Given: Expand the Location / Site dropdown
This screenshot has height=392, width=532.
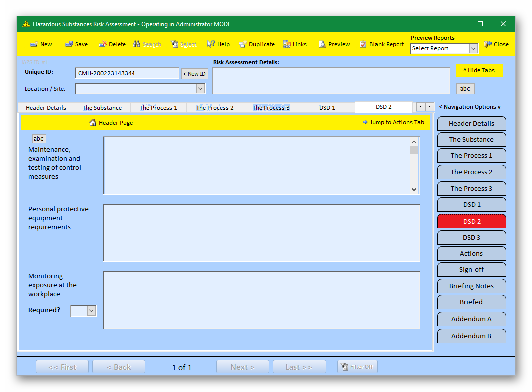Looking at the screenshot, I should click(201, 89).
